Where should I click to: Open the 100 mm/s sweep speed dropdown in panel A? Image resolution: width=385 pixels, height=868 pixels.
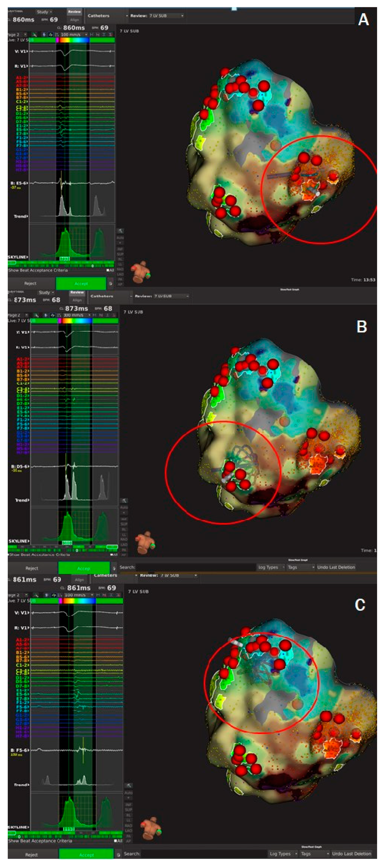coord(74,34)
